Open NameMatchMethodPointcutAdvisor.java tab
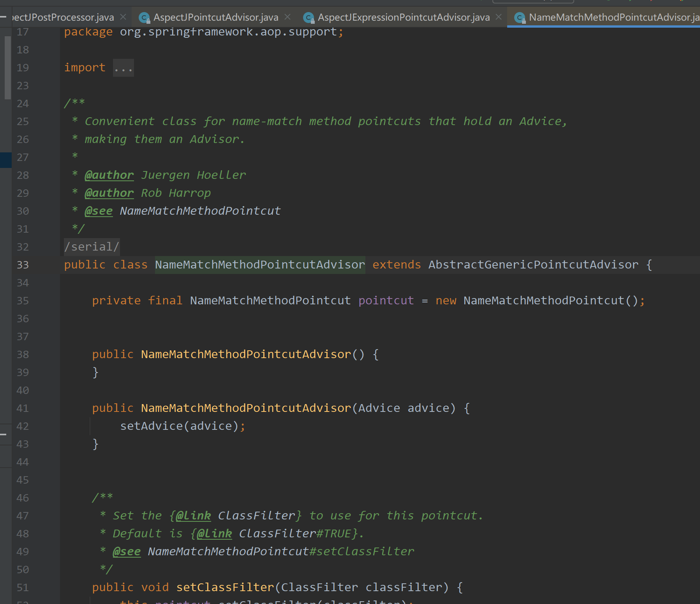The image size is (700, 604). click(x=614, y=18)
